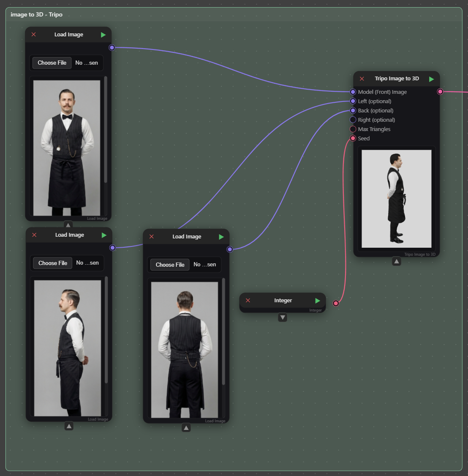This screenshot has height=476, width=468.
Task: Run the back-view Load Image node
Action: (221, 237)
